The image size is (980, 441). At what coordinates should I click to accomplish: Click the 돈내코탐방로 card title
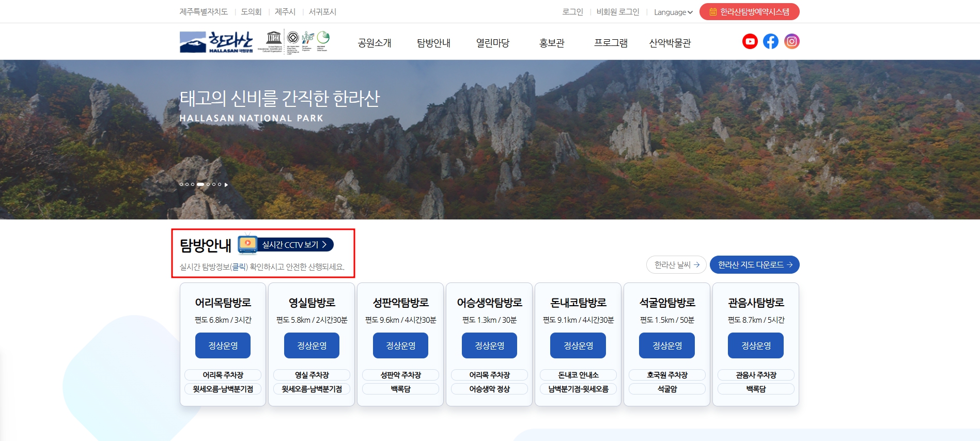click(578, 303)
